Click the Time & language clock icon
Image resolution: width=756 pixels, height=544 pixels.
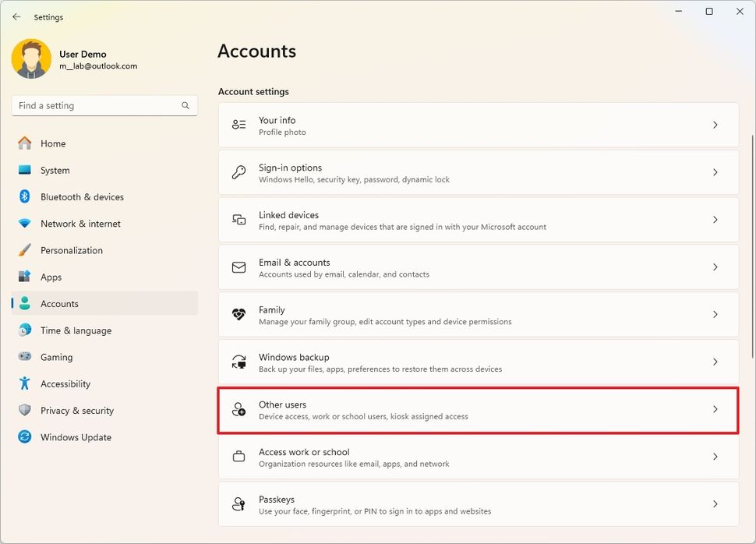click(x=25, y=330)
